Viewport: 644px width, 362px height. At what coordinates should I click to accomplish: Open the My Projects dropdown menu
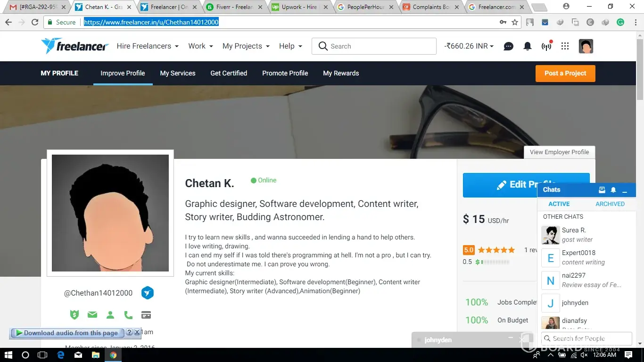coord(246,46)
